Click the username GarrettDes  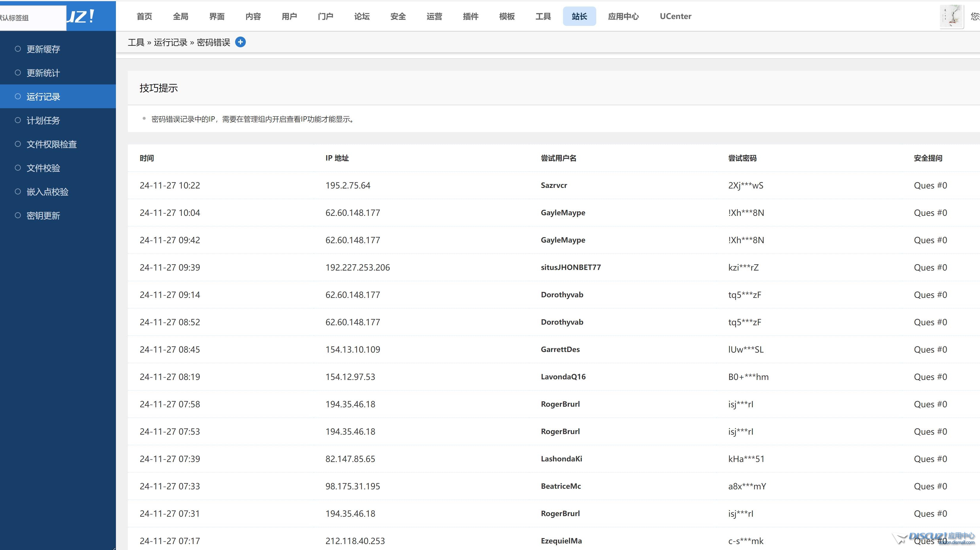[x=560, y=349]
